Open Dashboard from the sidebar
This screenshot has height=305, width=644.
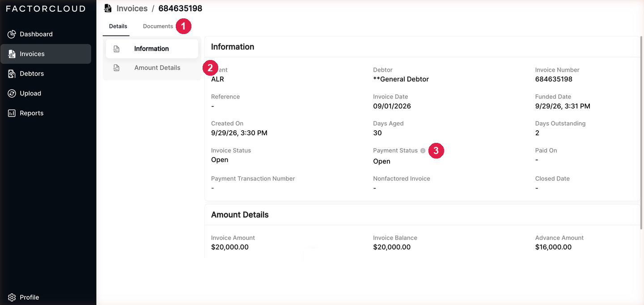coord(46,34)
